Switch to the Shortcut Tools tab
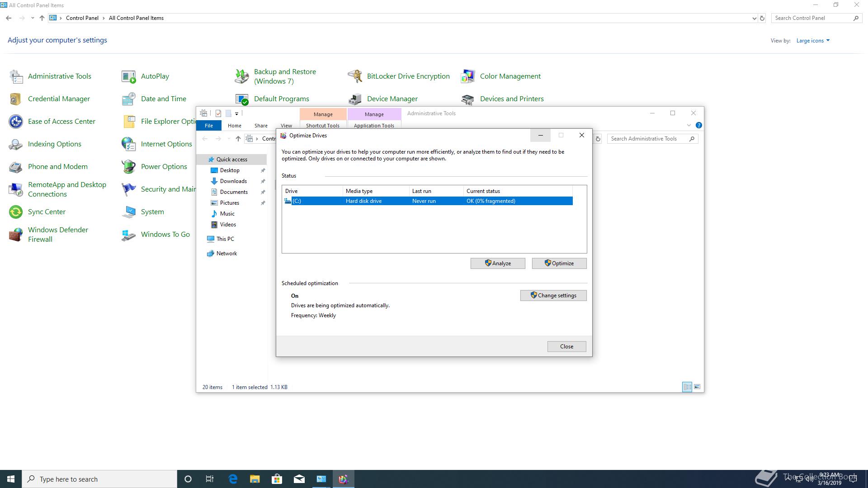Screen dimensions: 868x488 pos(322,126)
